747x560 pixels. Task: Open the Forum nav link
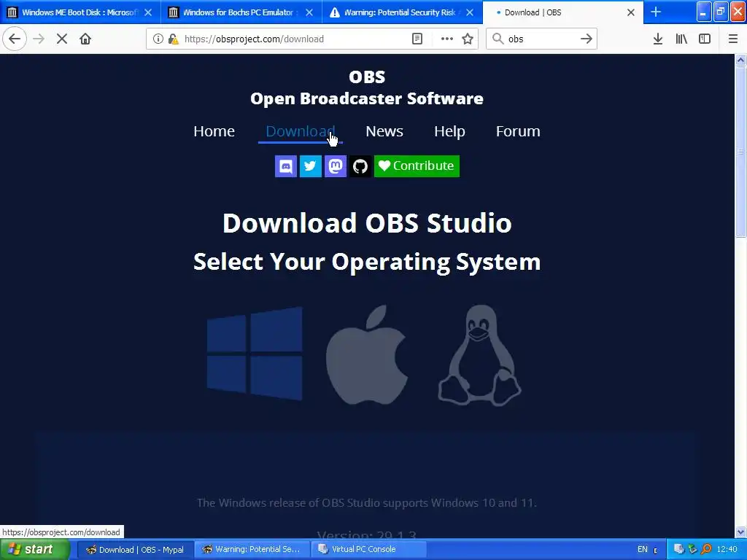tap(518, 131)
